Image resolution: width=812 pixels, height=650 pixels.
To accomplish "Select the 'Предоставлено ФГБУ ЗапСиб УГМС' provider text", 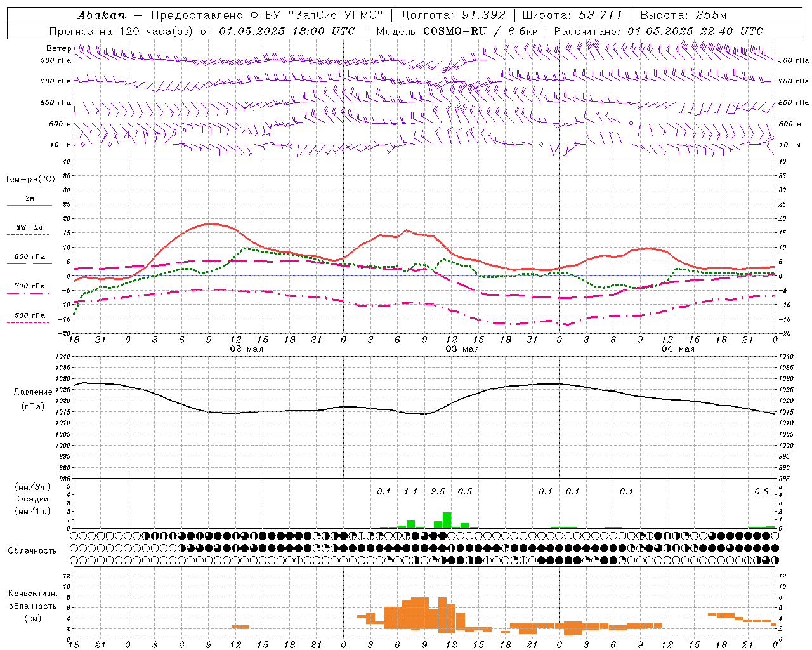I will coord(267,15).
